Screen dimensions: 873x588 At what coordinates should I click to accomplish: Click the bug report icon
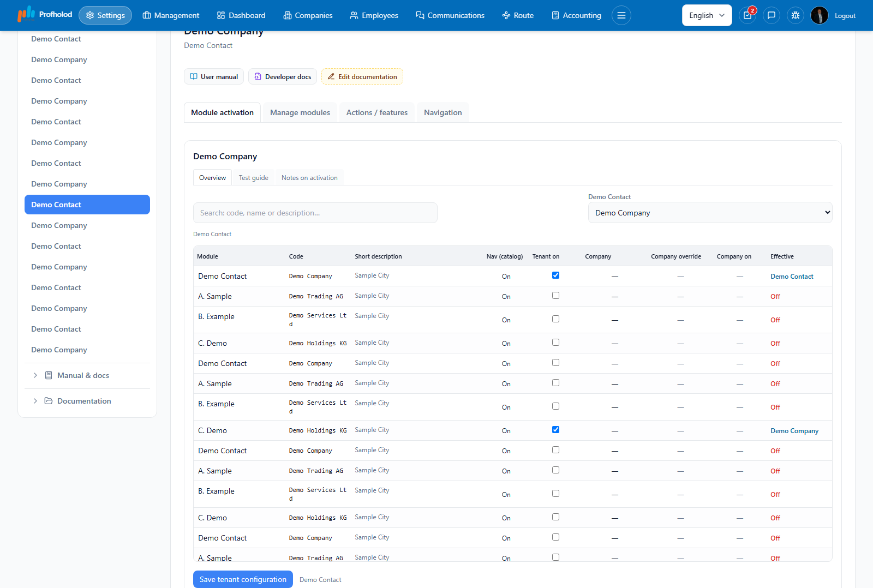(x=796, y=15)
